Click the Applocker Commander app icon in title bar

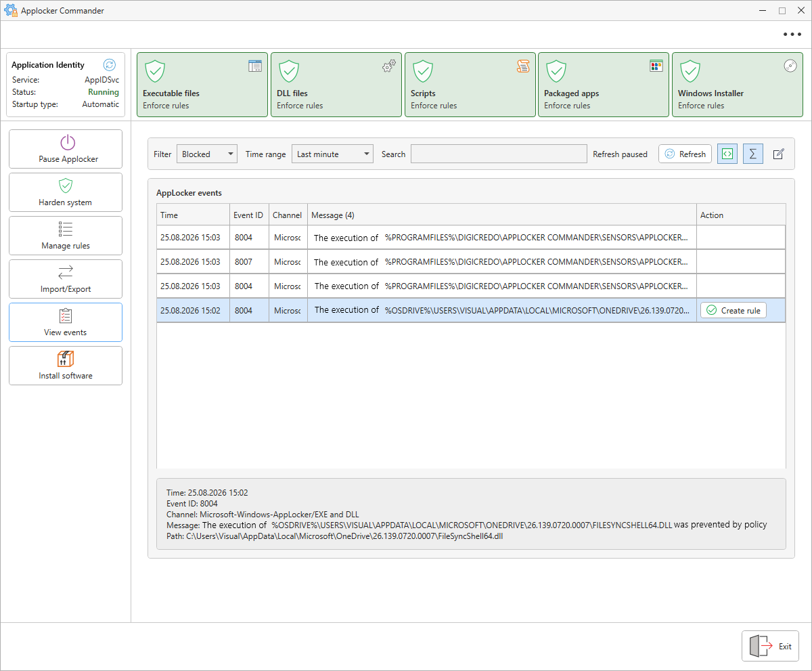11,11
